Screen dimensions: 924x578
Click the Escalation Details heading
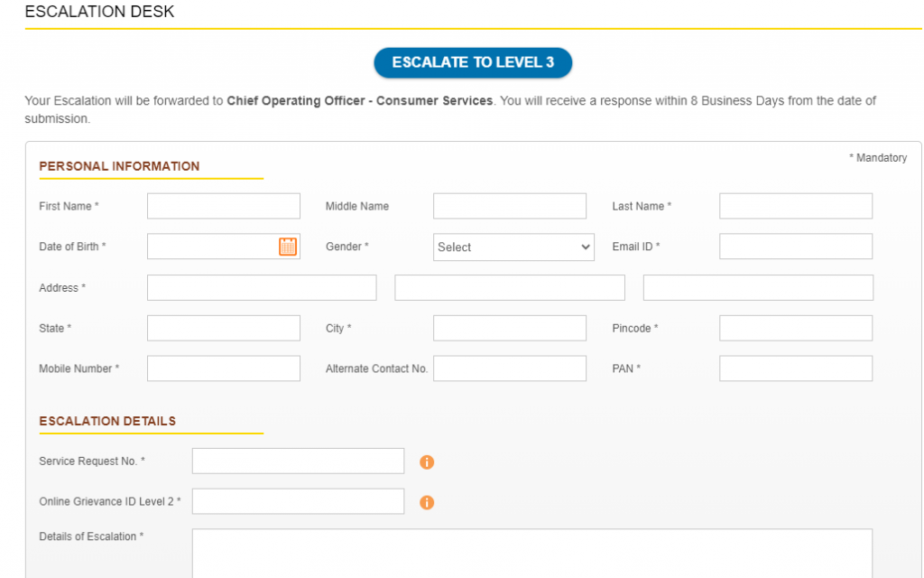tap(107, 421)
